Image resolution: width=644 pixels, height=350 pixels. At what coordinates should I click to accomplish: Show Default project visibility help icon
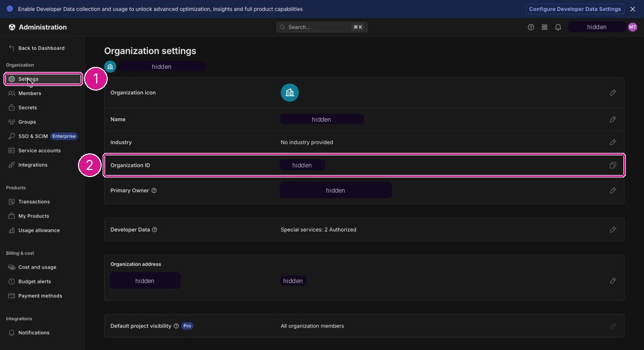[x=176, y=326]
